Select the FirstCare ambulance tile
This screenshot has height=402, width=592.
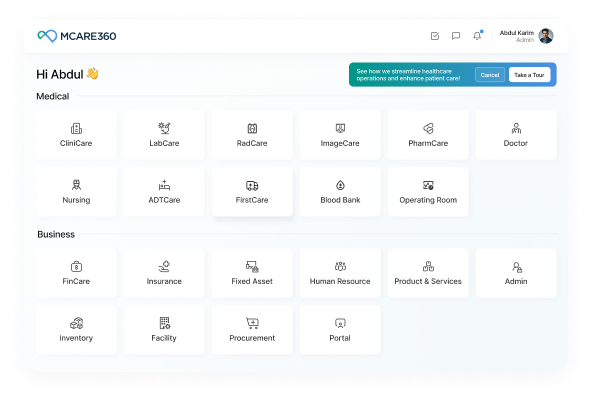pyautogui.click(x=252, y=192)
